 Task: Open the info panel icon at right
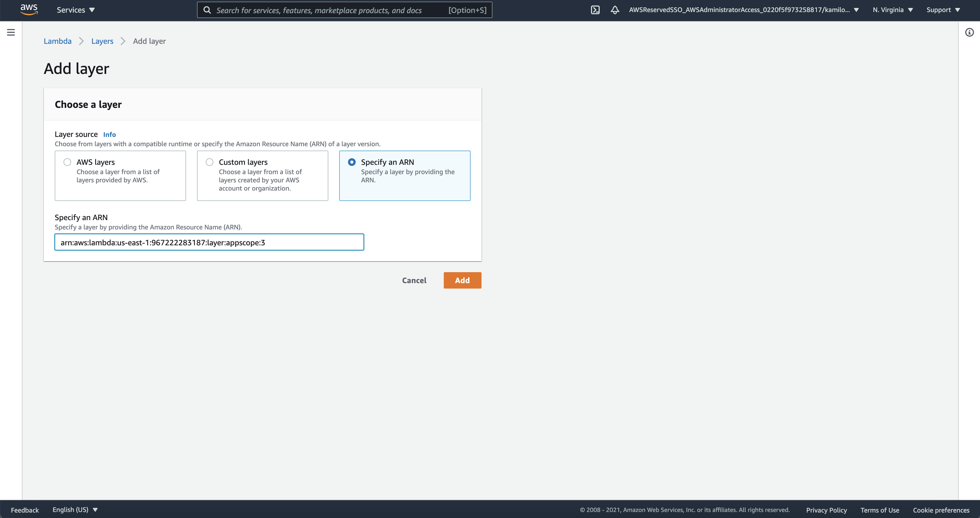click(x=969, y=32)
